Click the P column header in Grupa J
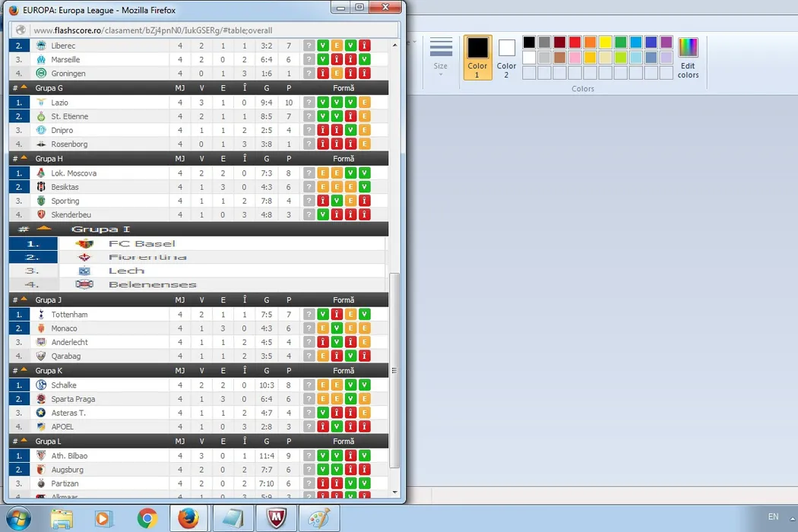This screenshot has height=532, width=798. [289, 300]
